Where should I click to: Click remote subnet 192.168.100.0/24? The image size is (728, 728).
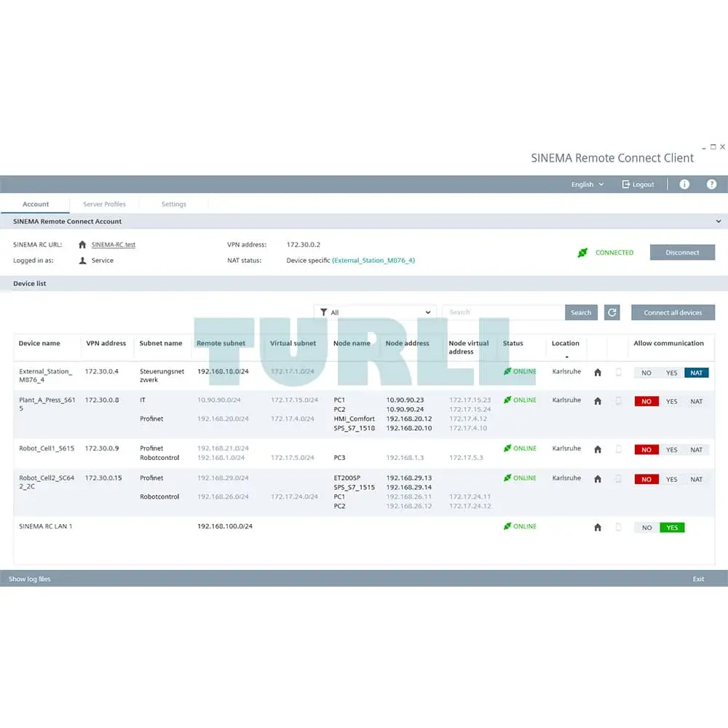click(x=225, y=526)
